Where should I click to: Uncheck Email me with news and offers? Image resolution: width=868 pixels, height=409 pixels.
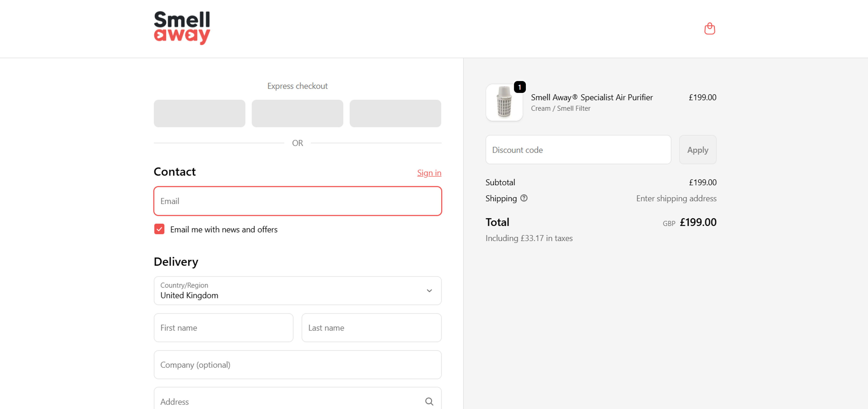(x=159, y=229)
